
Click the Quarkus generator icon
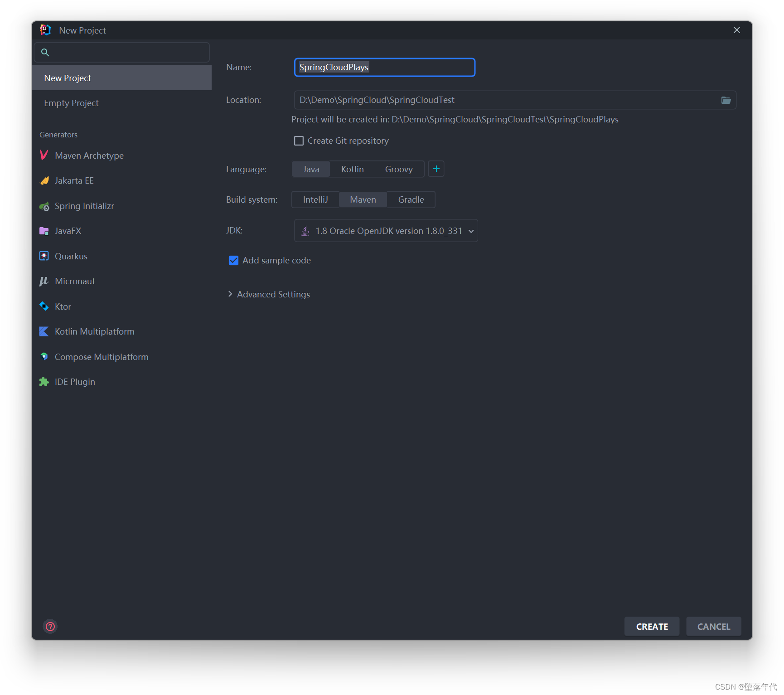tap(44, 256)
